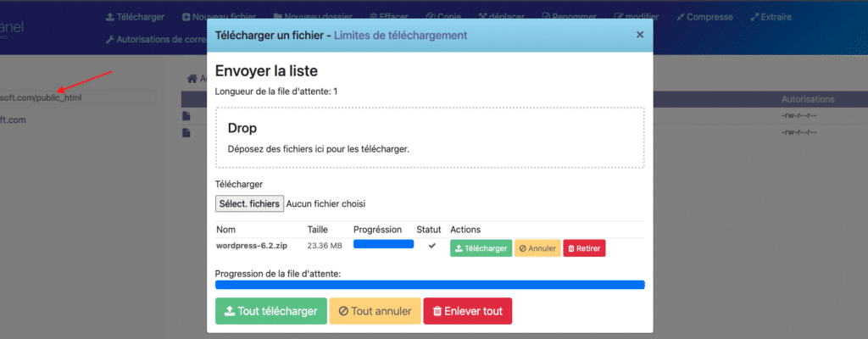Image resolution: width=868 pixels, height=339 pixels.
Task: Click the Drop zone for file uploads
Action: [430, 138]
